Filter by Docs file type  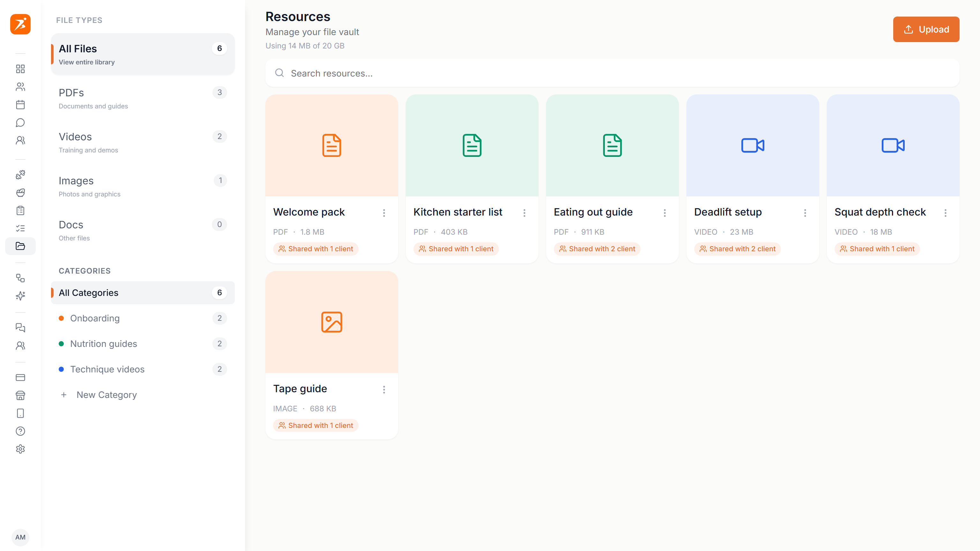click(143, 231)
